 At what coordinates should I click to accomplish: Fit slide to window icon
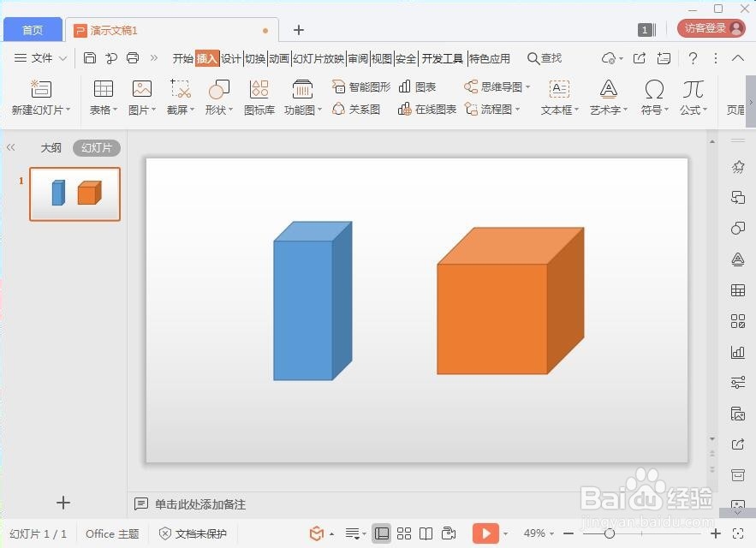coord(738,533)
